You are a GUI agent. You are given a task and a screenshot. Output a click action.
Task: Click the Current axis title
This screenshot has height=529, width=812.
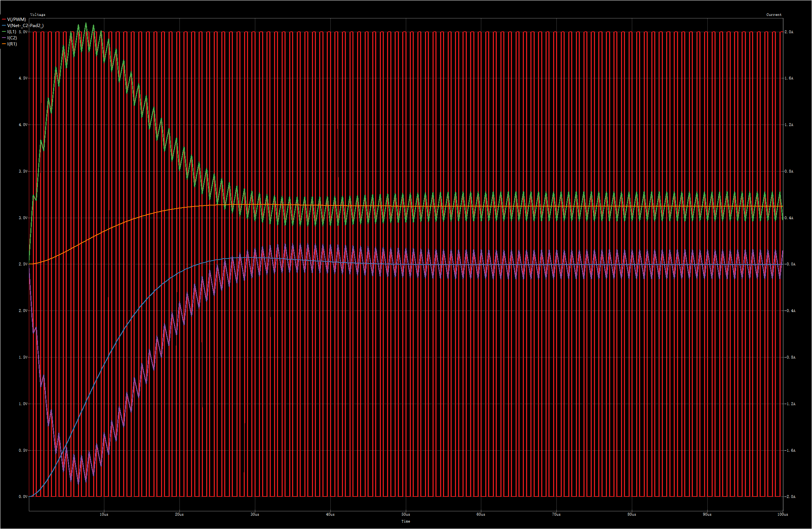pyautogui.click(x=774, y=15)
